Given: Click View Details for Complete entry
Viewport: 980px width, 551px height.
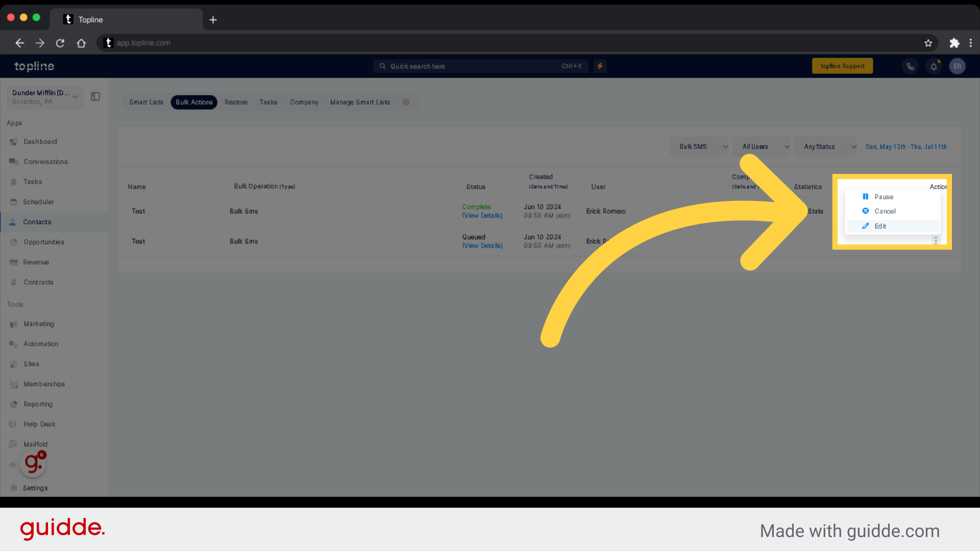Looking at the screenshot, I should 482,215.
